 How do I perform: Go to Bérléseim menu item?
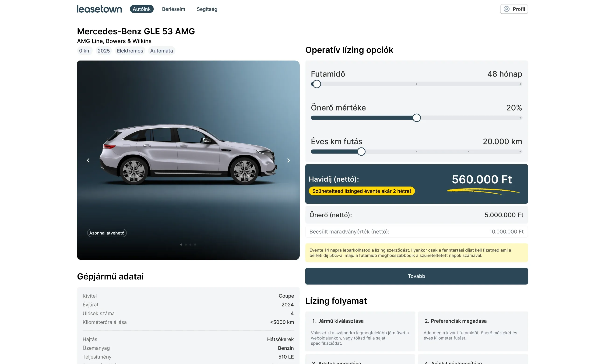tap(173, 9)
